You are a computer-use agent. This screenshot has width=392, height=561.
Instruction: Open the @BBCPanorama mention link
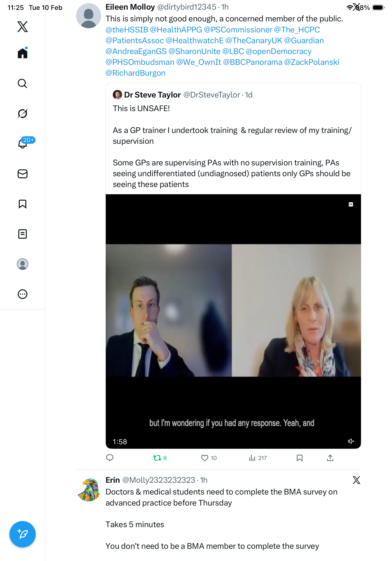point(252,62)
